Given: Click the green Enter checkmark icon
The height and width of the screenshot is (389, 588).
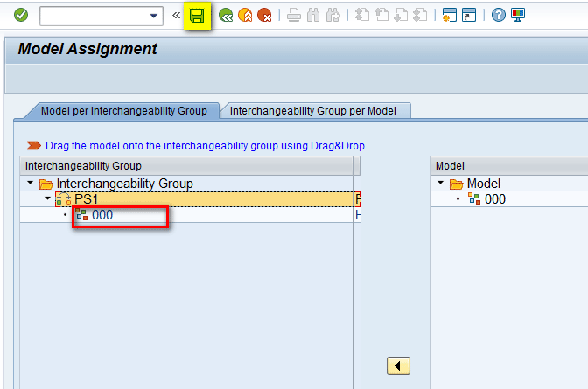Looking at the screenshot, I should 21,16.
